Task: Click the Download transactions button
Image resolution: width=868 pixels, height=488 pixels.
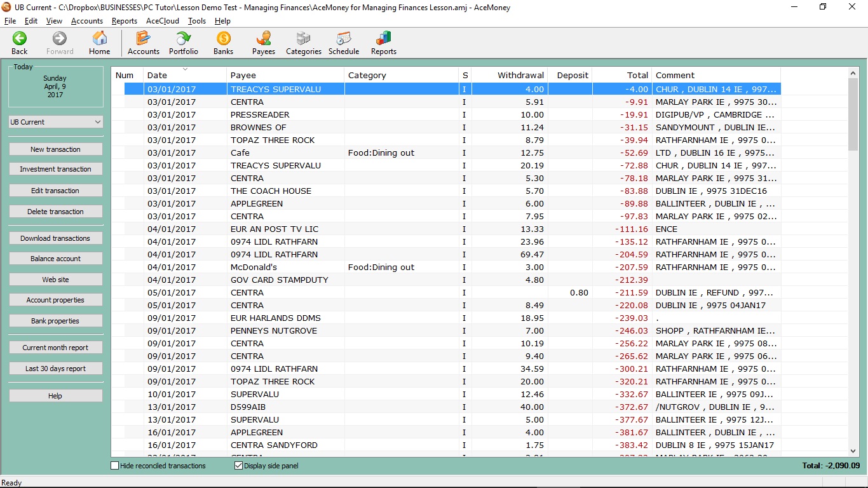Action: [56, 238]
